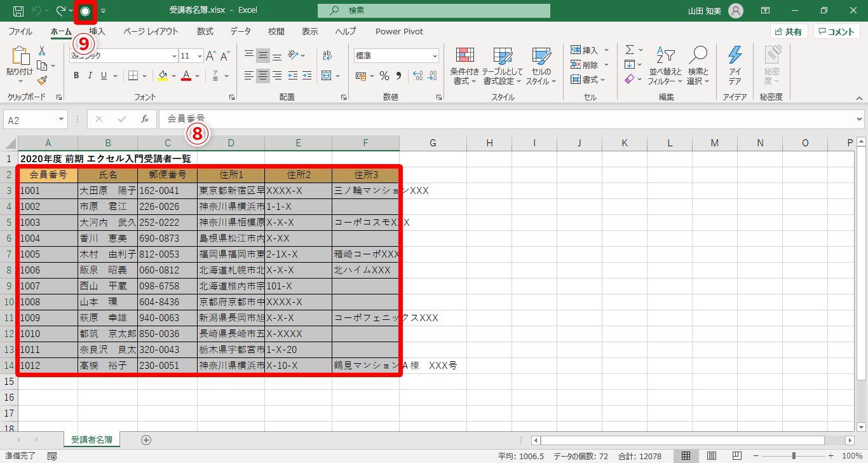Click the Ideas (アイデア) lightning icon
The height and width of the screenshot is (463, 868).
tap(735, 66)
